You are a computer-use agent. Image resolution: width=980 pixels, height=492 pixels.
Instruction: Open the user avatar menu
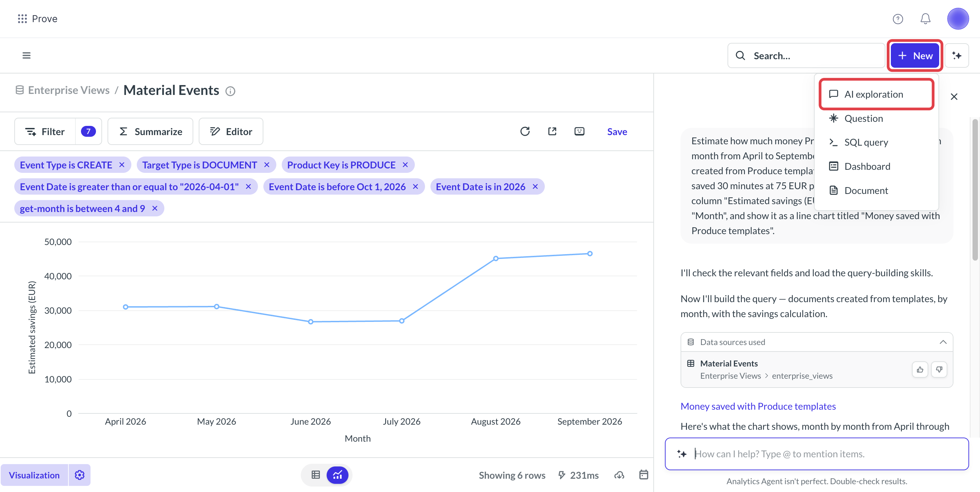tap(958, 19)
